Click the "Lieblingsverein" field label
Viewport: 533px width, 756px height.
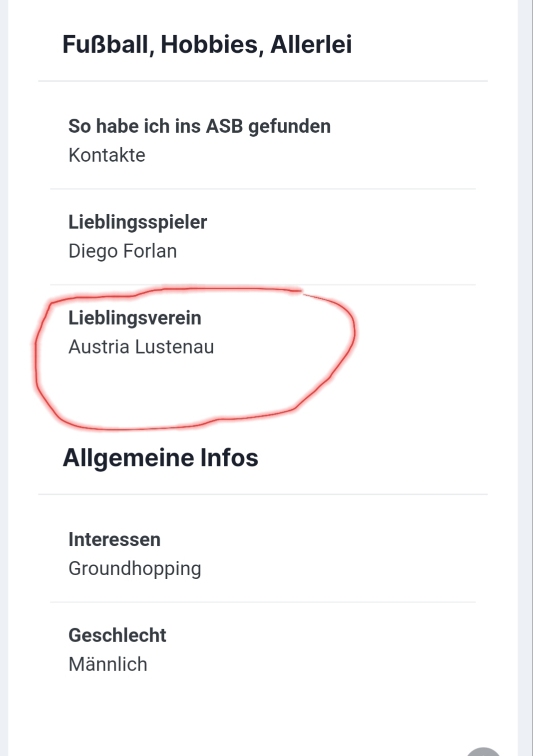click(135, 318)
